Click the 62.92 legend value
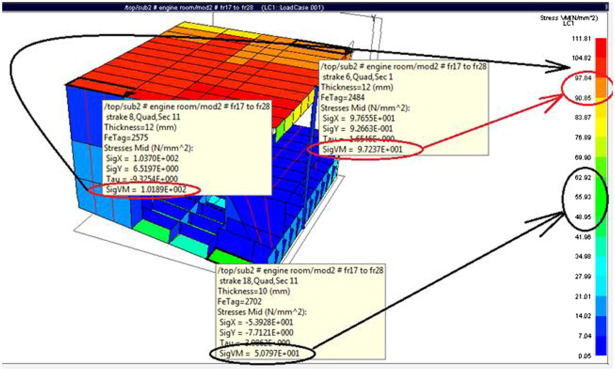 (x=583, y=177)
